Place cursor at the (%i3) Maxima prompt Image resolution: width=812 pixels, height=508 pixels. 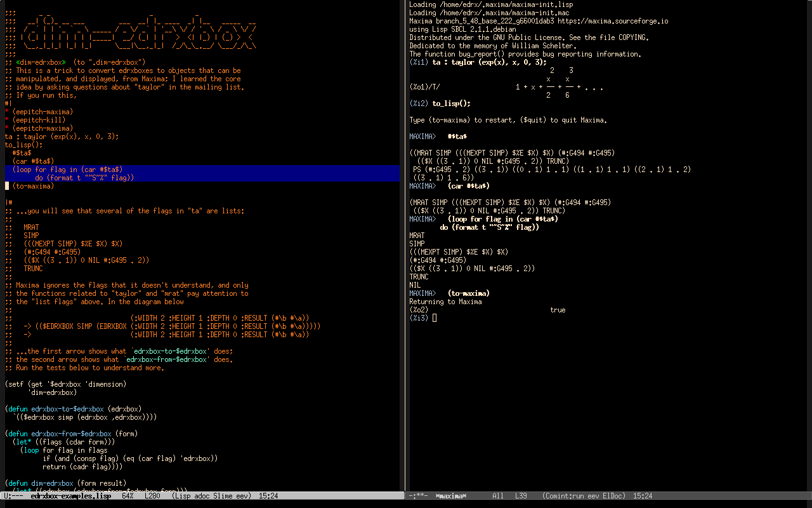click(434, 318)
